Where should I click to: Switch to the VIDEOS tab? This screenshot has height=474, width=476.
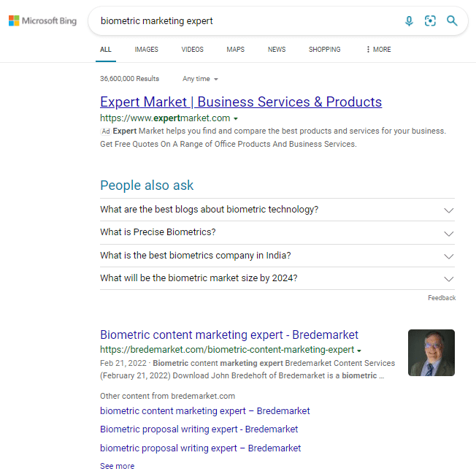point(193,50)
